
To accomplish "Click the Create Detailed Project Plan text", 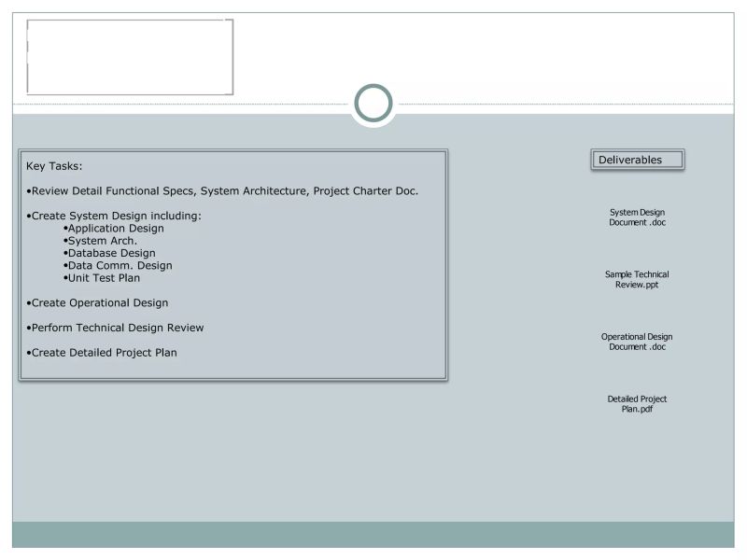I will point(103,353).
